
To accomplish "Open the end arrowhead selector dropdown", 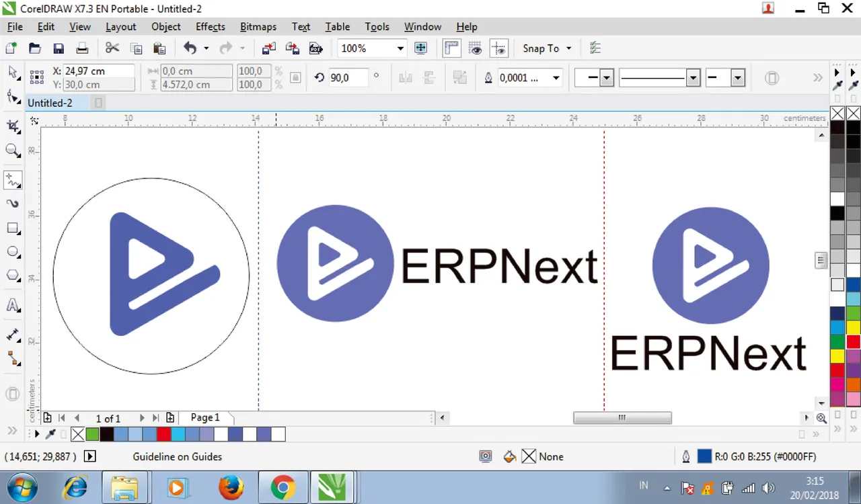I will coord(738,78).
